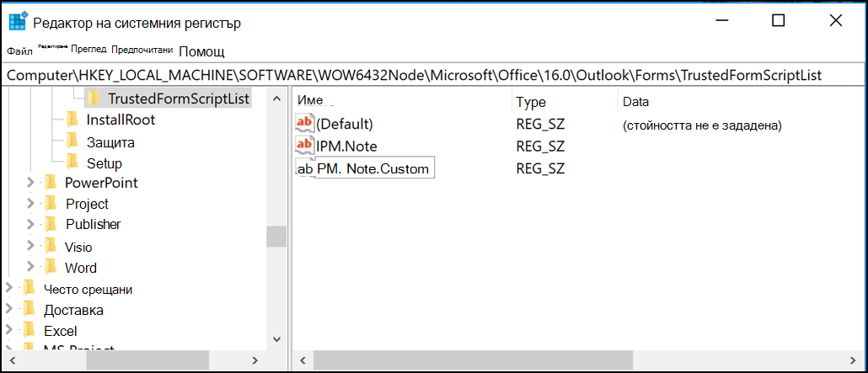Select the Често срещани folder icon
868x373 pixels.
29,289
